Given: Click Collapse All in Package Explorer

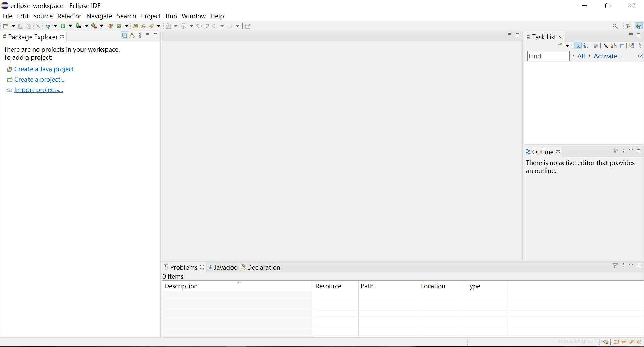Looking at the screenshot, I should (x=124, y=36).
